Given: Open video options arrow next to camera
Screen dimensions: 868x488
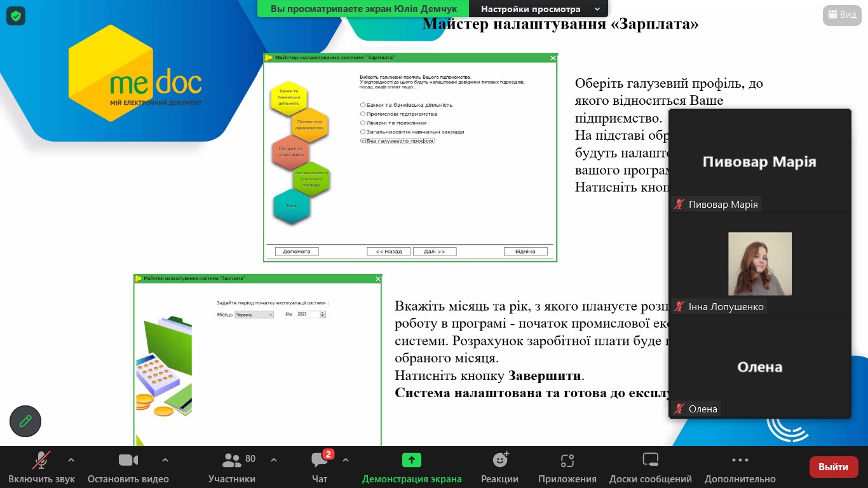Looking at the screenshot, I should click(x=165, y=459).
